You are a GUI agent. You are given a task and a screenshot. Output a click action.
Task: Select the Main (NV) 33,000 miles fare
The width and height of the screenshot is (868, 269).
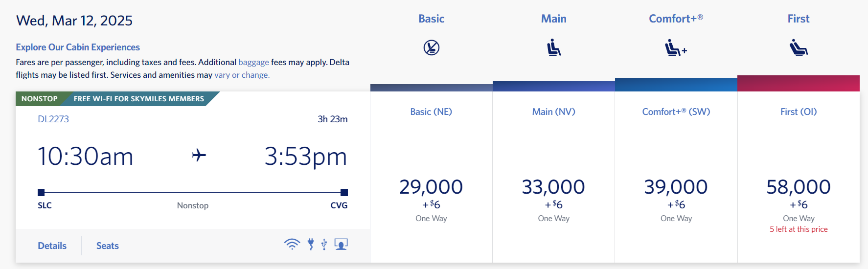(x=553, y=187)
